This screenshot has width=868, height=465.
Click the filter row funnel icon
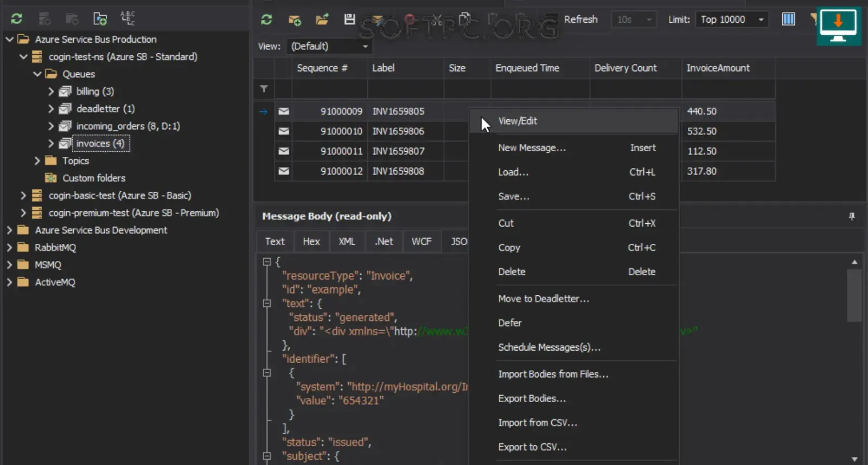[x=264, y=88]
